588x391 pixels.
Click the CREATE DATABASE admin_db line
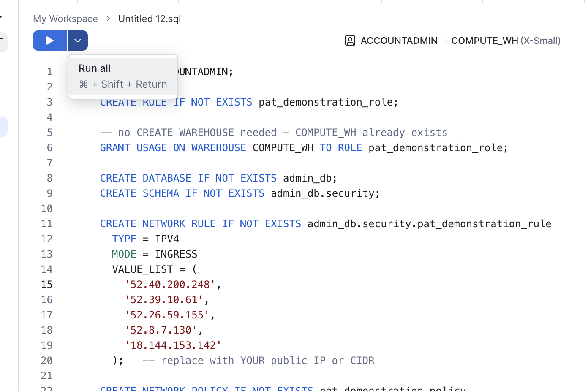click(x=218, y=178)
